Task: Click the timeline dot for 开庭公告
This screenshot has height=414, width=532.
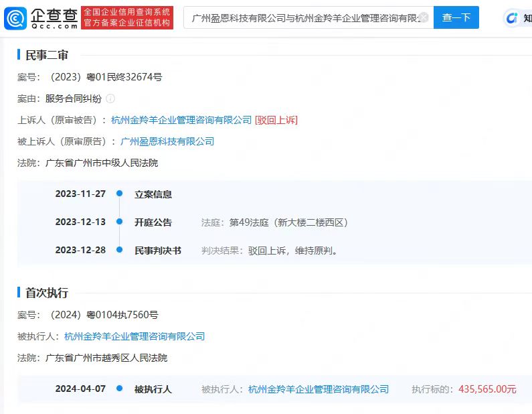Action: [119, 222]
